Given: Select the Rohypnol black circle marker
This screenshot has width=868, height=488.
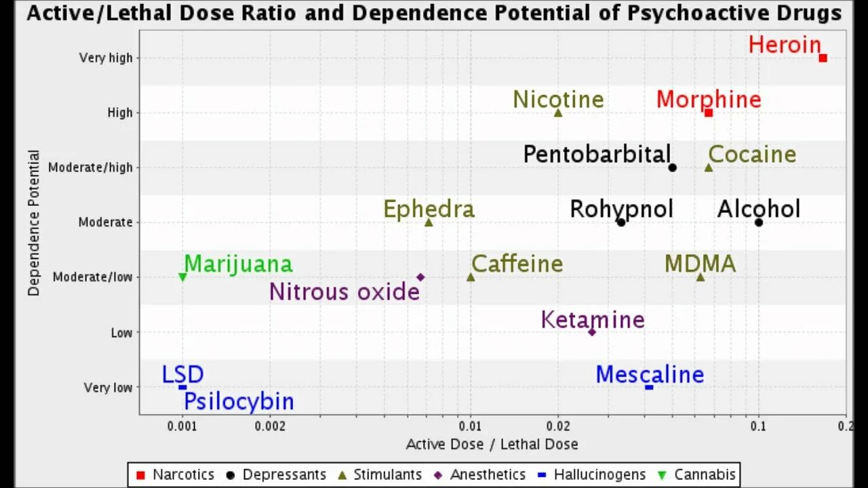Looking at the screenshot, I should tap(621, 222).
